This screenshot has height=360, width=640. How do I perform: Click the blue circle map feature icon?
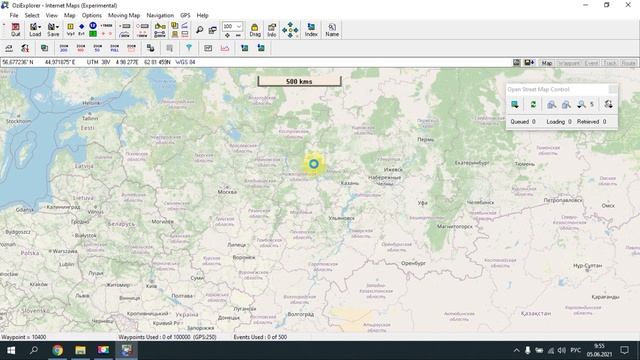click(x=93, y=26)
